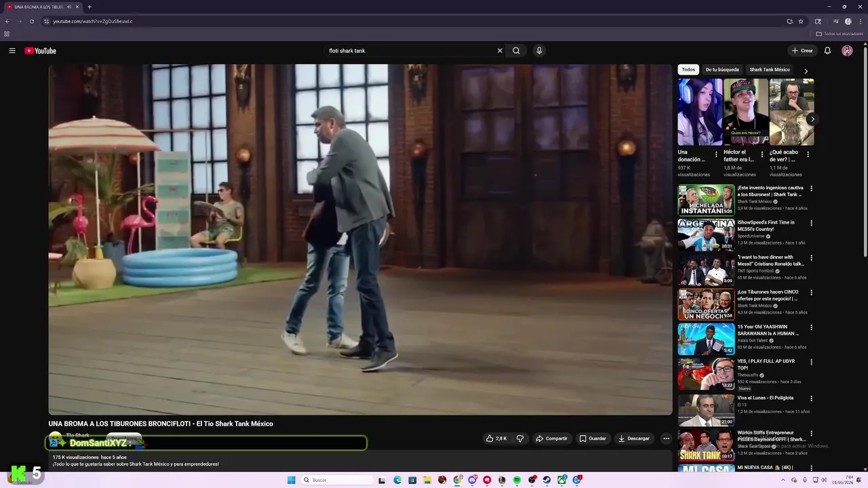Bookmark this page with the star

pyautogui.click(x=801, y=21)
